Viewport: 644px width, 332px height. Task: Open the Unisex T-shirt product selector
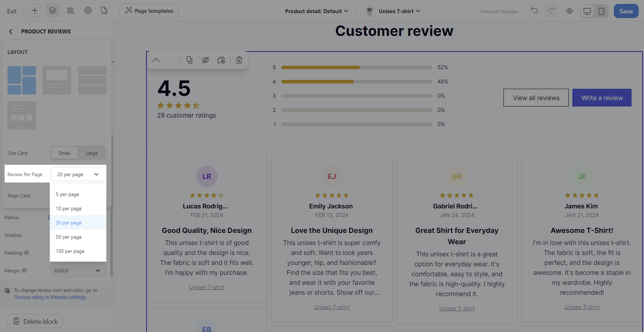(398, 11)
